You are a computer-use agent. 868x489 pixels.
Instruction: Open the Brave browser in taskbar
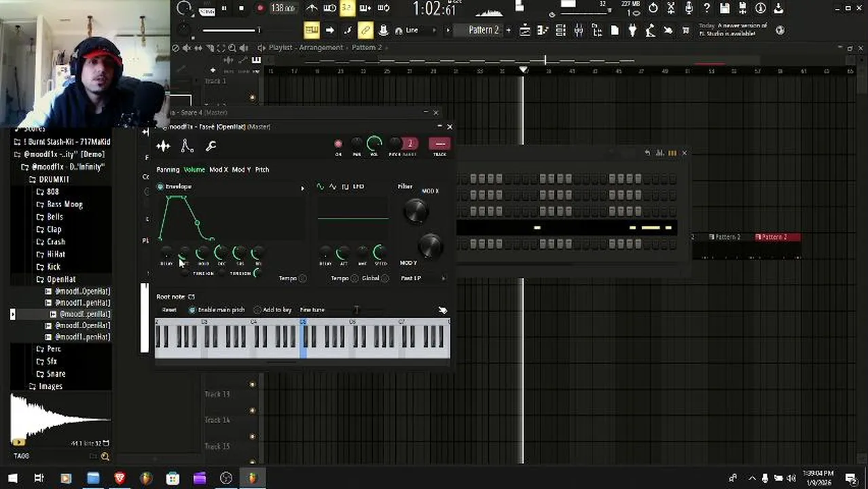(x=120, y=478)
